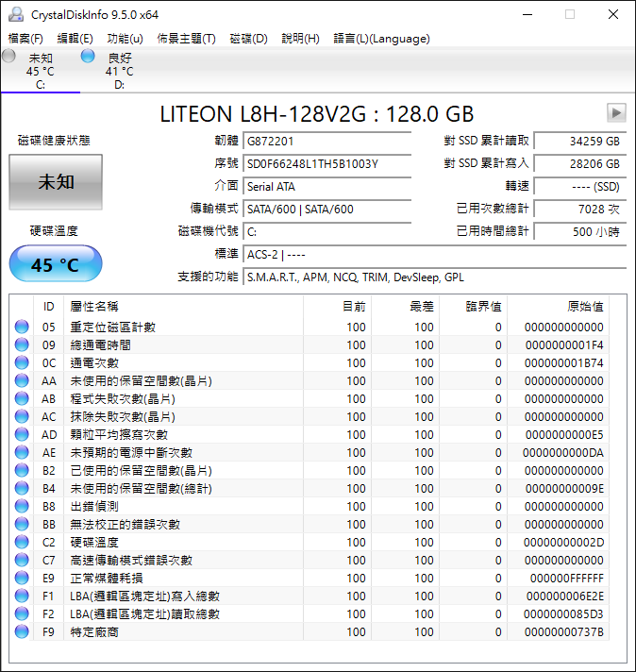636x672 pixels.
Task: Open the 說明(H) menu
Action: pyautogui.click(x=300, y=39)
